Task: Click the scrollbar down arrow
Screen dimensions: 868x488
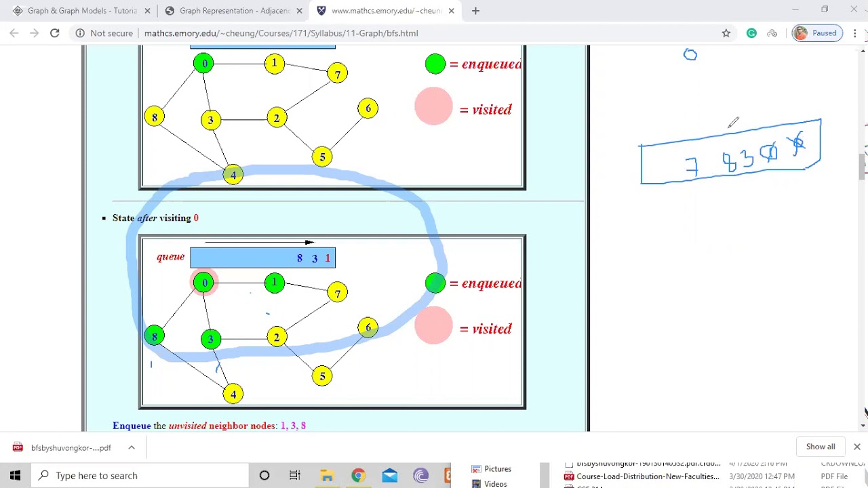Action: [x=863, y=425]
